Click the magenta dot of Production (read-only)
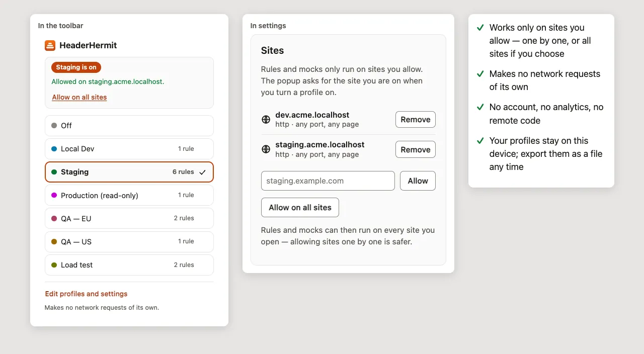The image size is (644, 354). coord(54,195)
